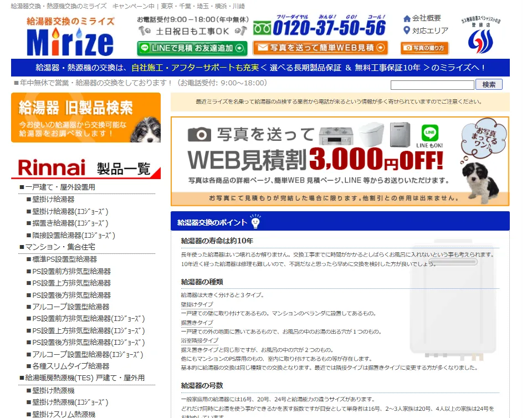
Task: Open the 給湯器 旧製品検索 banner
Action: pos(86,118)
